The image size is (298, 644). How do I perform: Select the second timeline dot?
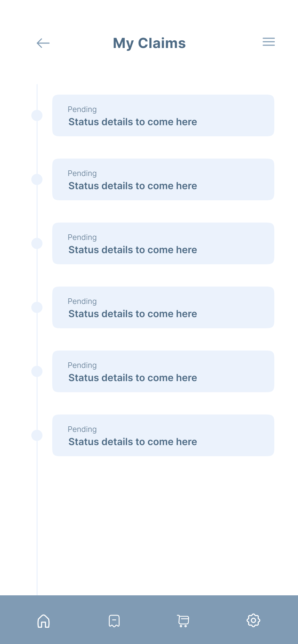tap(37, 179)
